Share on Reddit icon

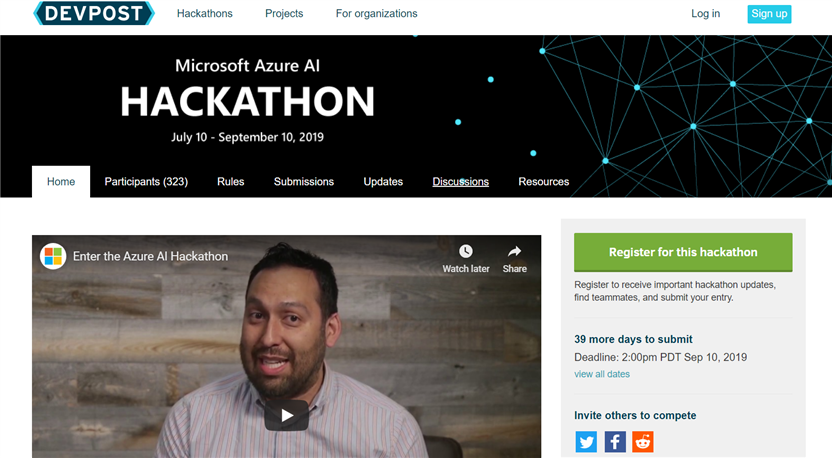643,442
